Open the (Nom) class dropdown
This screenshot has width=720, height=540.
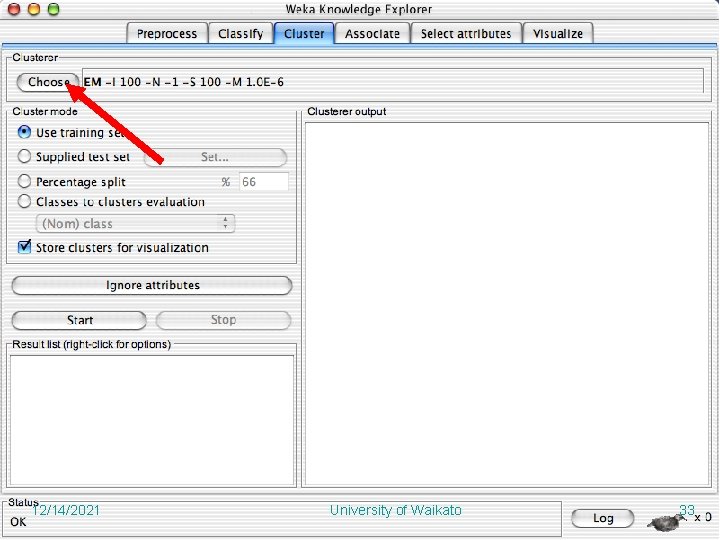[135, 224]
